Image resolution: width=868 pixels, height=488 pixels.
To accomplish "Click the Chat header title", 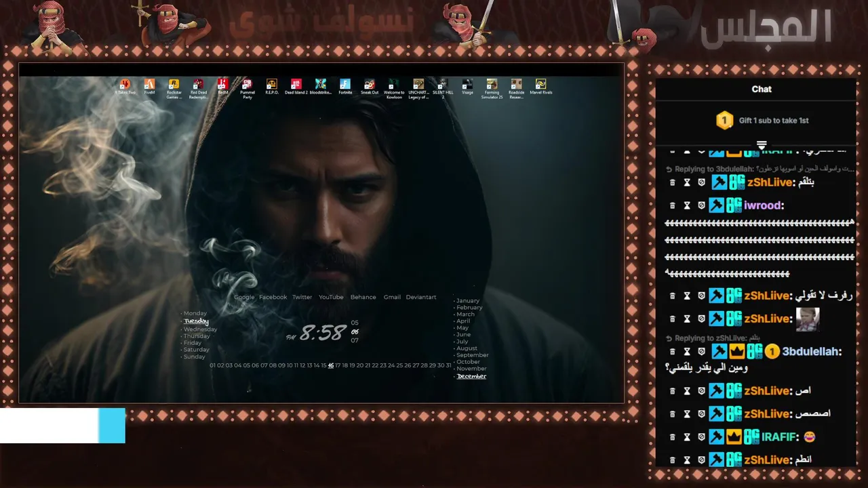I will 762,89.
